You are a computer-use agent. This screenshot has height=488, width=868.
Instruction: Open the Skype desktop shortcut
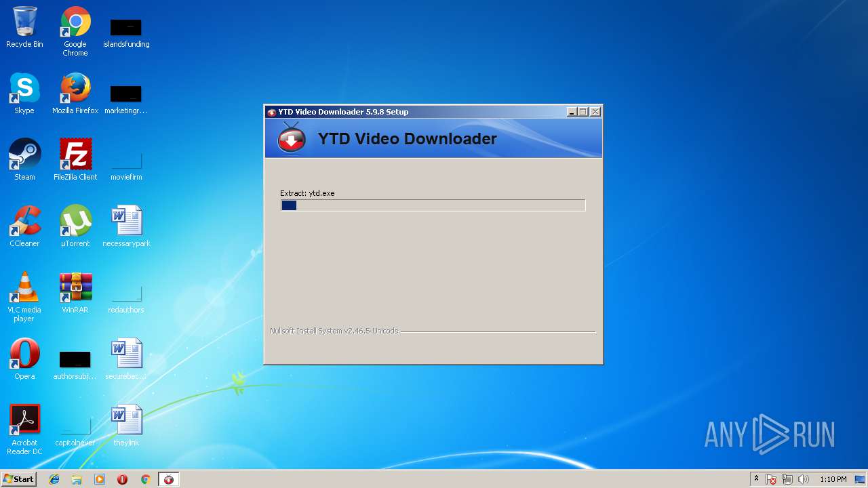(x=24, y=94)
